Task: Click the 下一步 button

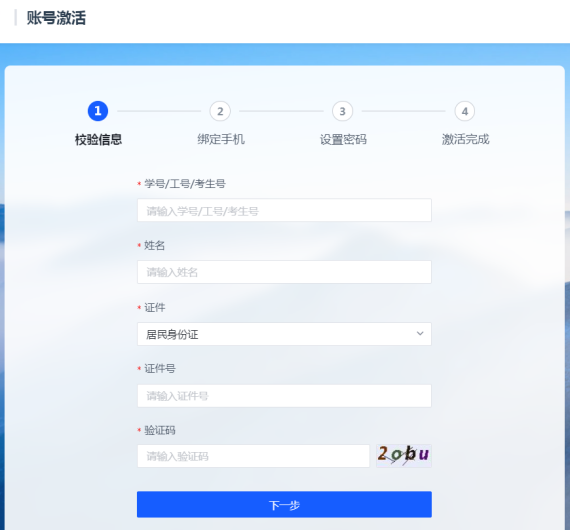Action: (x=284, y=504)
